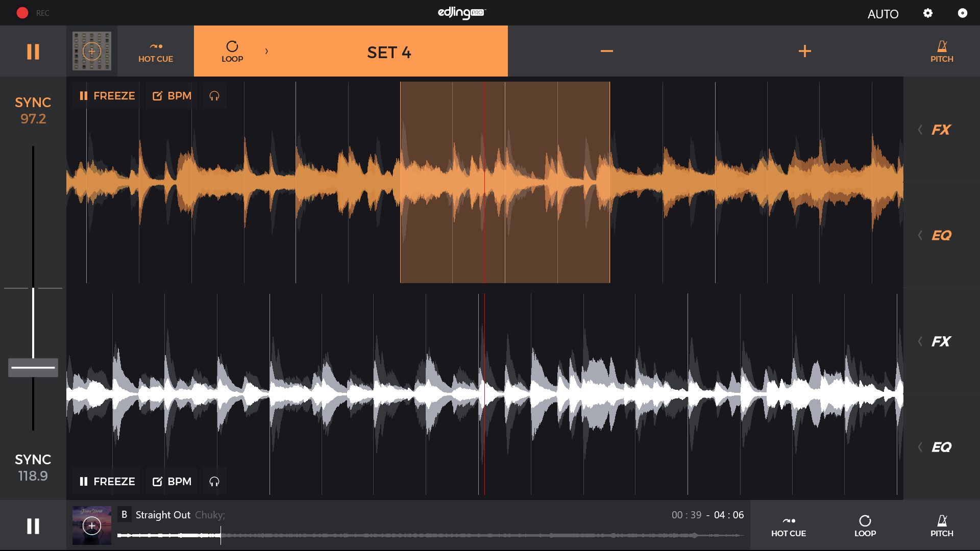Toggle Freeze on the bottom deck
The width and height of the screenshot is (980, 551).
click(106, 481)
